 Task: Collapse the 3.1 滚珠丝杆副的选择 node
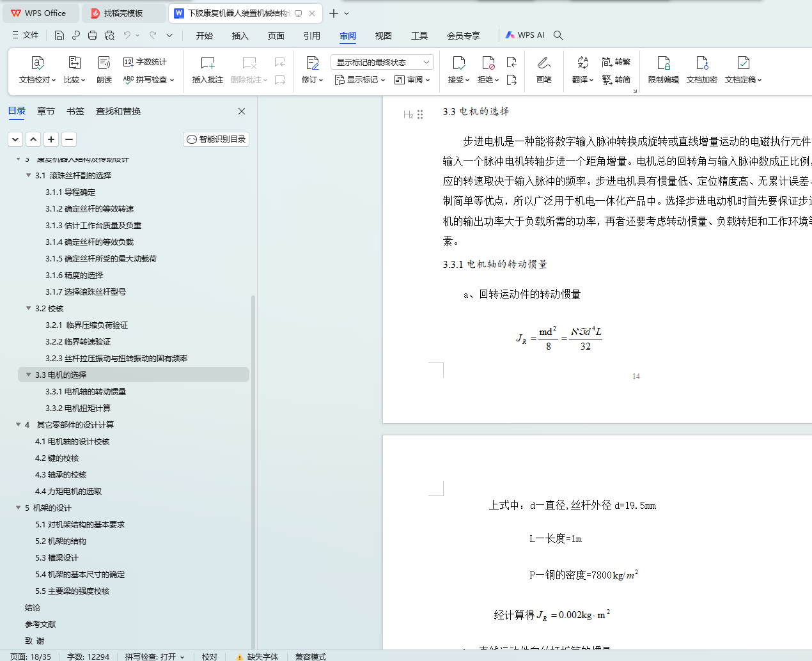28,175
